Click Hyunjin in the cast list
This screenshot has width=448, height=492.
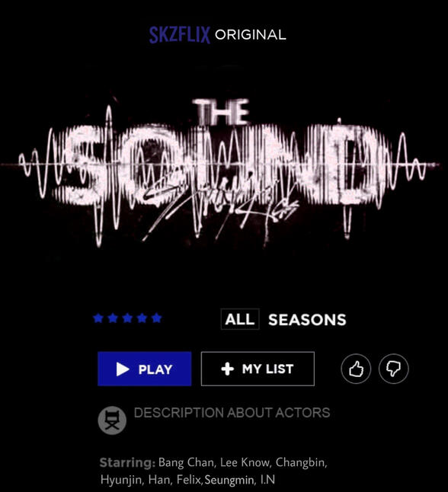point(120,480)
